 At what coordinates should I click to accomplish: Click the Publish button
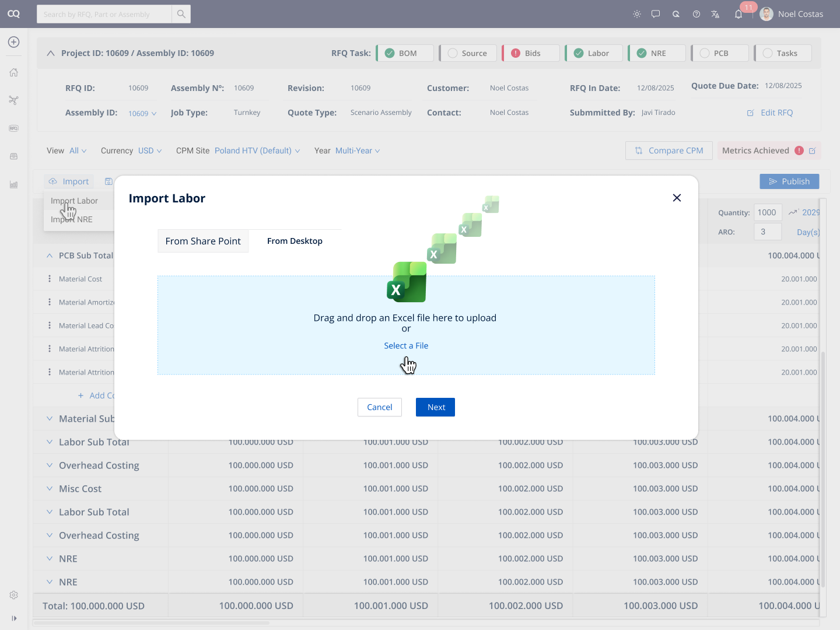(789, 181)
